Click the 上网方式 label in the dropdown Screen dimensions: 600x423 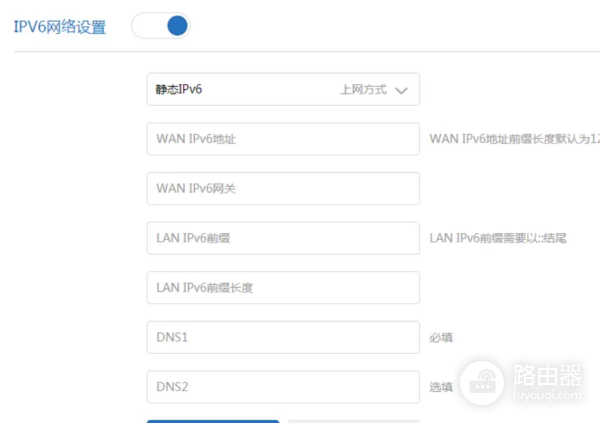pyautogui.click(x=363, y=89)
